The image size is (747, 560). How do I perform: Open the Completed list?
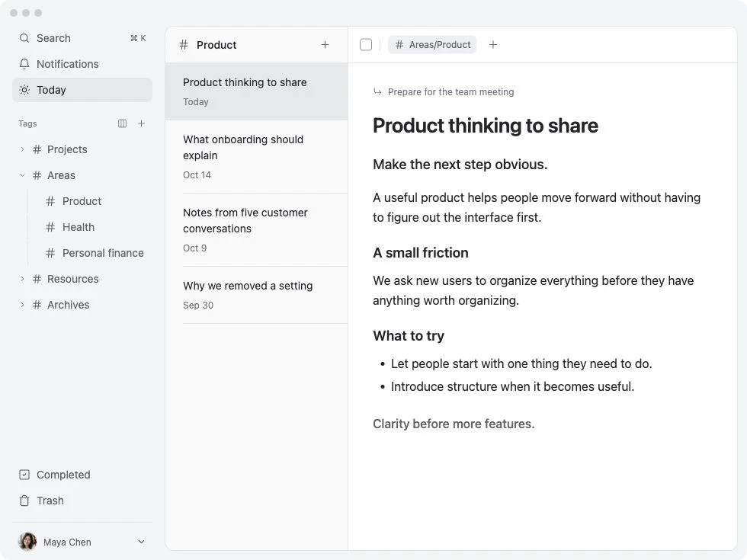[x=82, y=475]
